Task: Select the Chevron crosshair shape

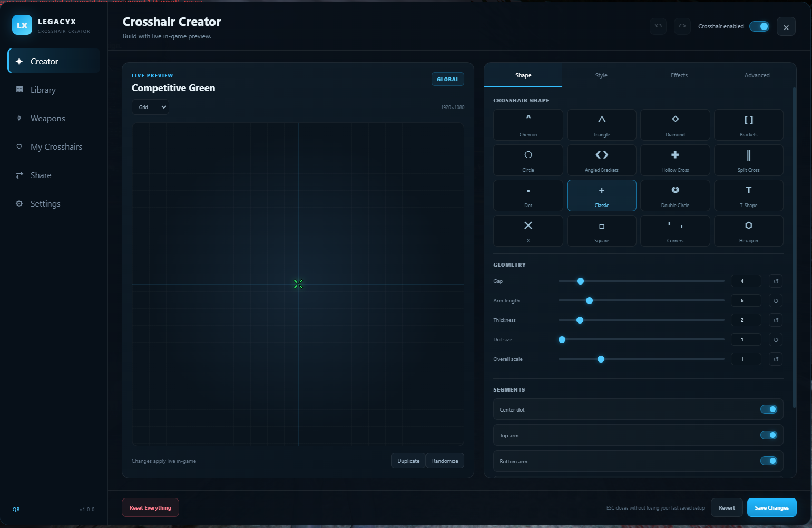Action: pyautogui.click(x=528, y=125)
